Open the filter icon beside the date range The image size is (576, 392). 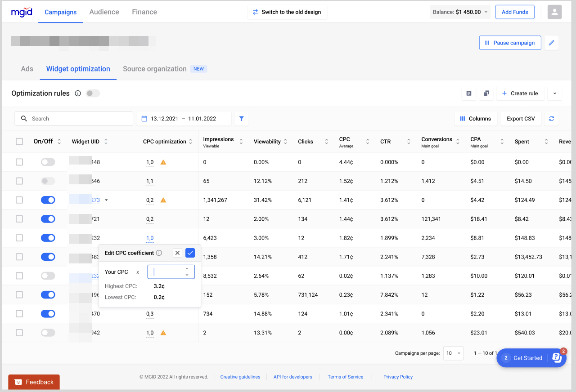[241, 118]
